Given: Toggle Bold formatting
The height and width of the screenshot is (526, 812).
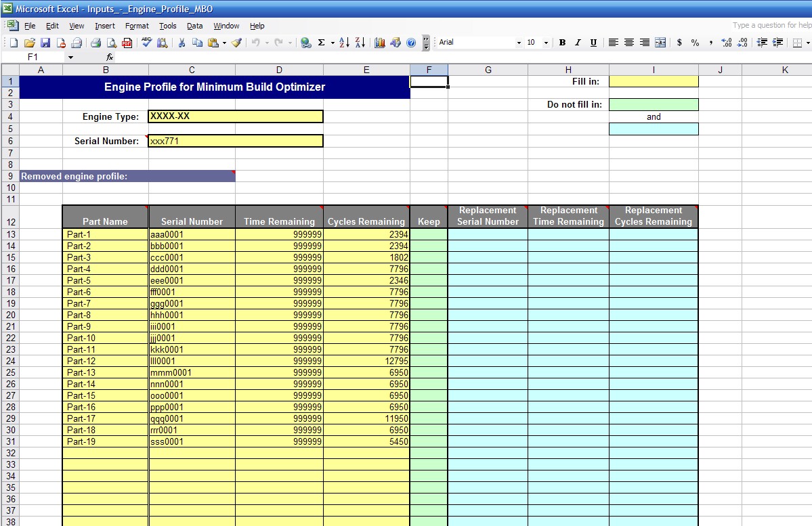Looking at the screenshot, I should 562,43.
